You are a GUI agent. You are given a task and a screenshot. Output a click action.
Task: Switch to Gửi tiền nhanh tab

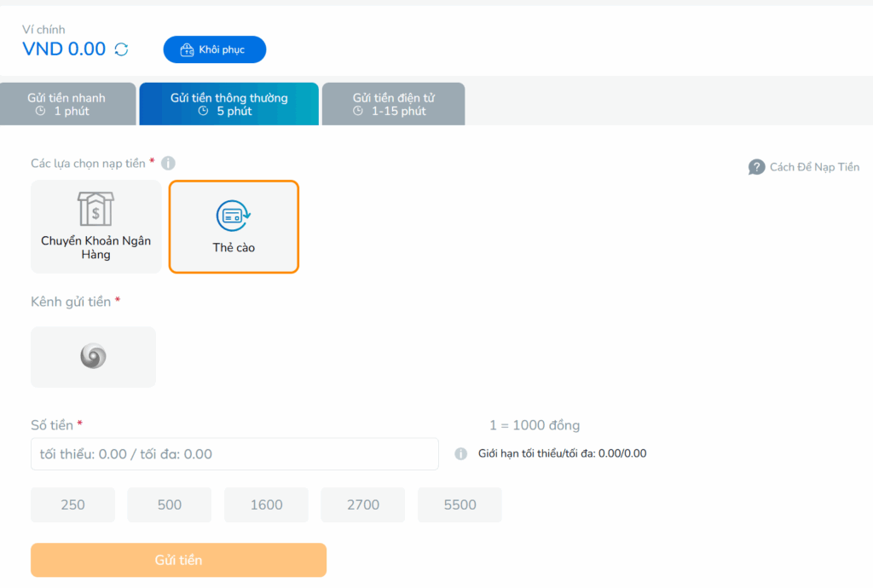click(68, 104)
